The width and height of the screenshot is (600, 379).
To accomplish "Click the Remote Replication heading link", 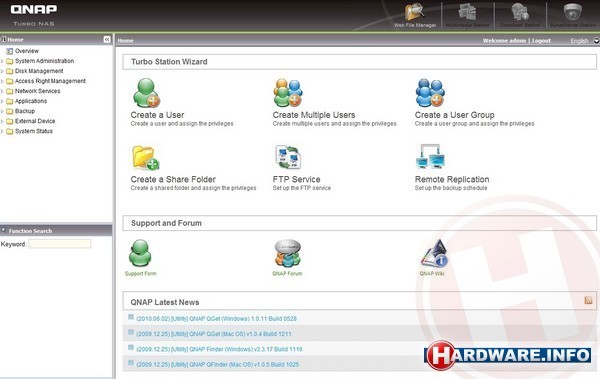I will pos(452,179).
